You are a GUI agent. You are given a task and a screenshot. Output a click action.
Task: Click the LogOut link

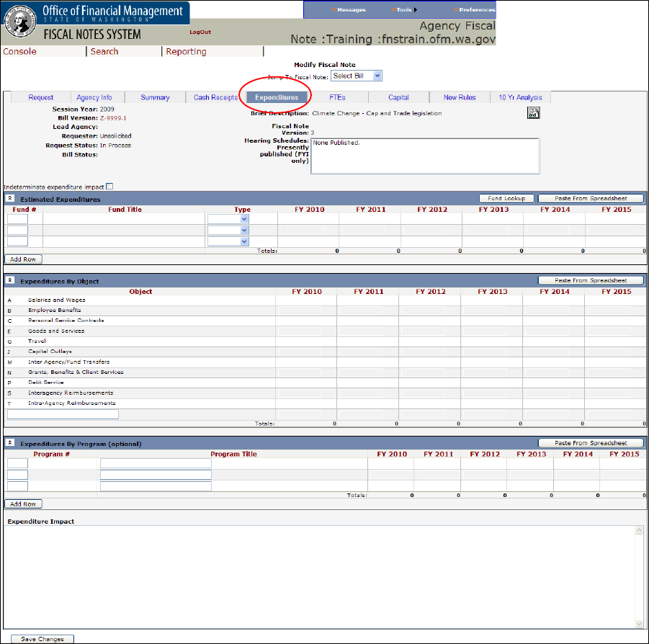(x=200, y=32)
